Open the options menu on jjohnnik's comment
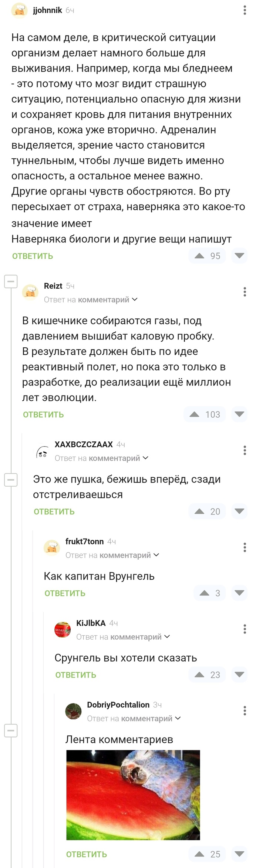Image resolution: width=259 pixels, height=868 pixels. pos(244,10)
